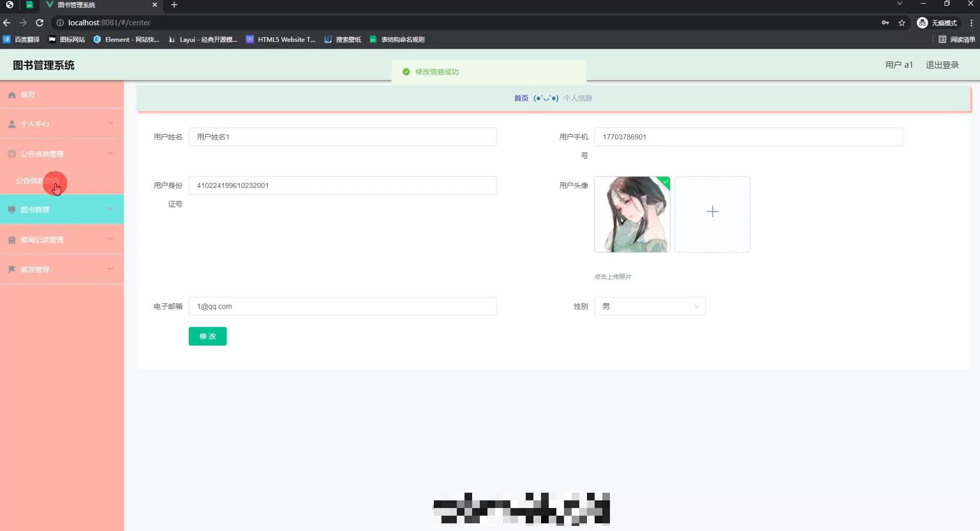This screenshot has width=980, height=531.
Task: Click the 退出登录 logout link
Action: 942,65
